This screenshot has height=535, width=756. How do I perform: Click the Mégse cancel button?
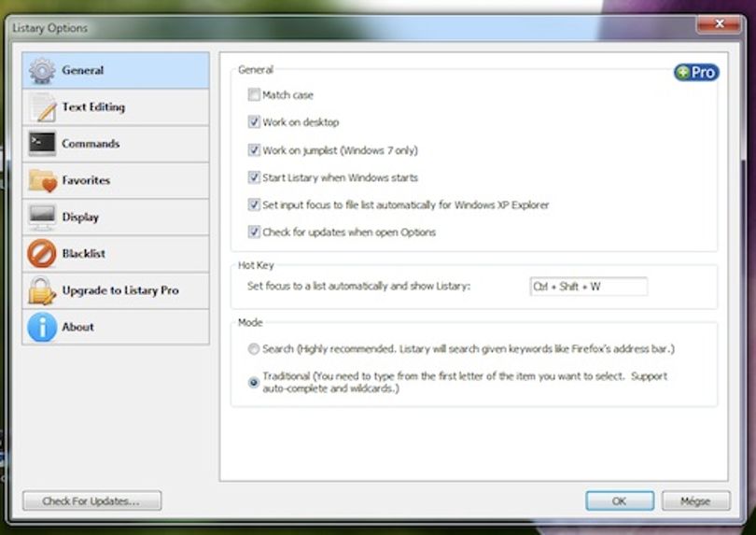click(x=695, y=500)
